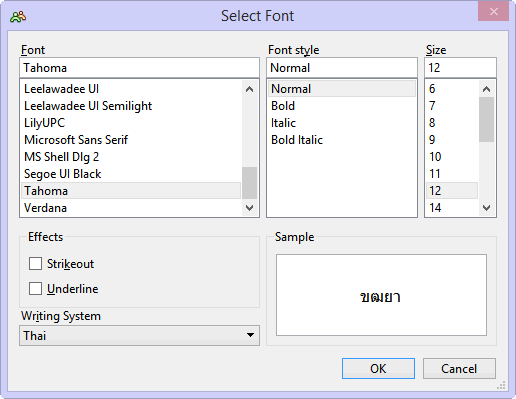The width and height of the screenshot is (516, 399).
Task: Select Verdana font in list
Action: tap(131, 208)
